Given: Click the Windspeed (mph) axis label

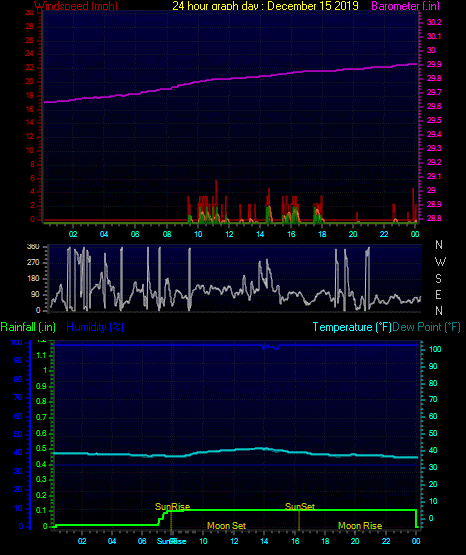Looking at the screenshot, I should tap(75, 5).
